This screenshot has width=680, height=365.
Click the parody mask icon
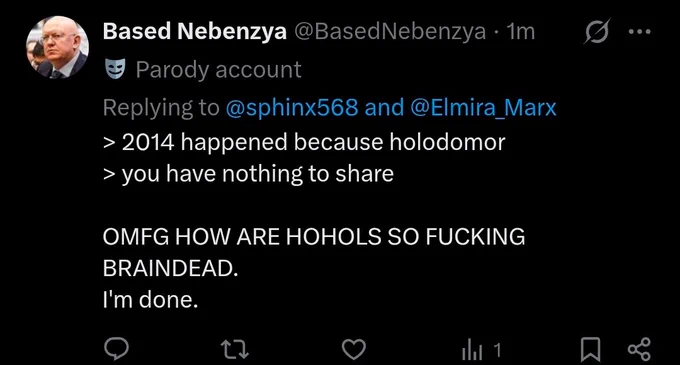(115, 69)
